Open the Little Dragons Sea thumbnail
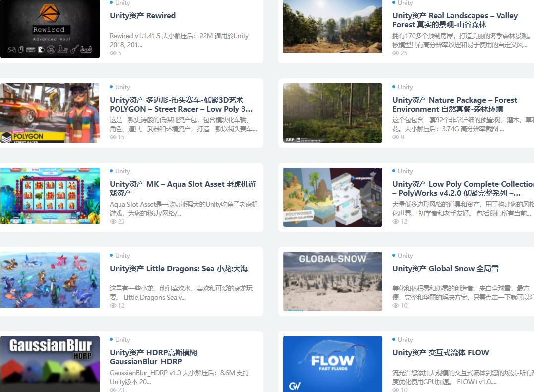The width and height of the screenshot is (534, 392). 50,280
